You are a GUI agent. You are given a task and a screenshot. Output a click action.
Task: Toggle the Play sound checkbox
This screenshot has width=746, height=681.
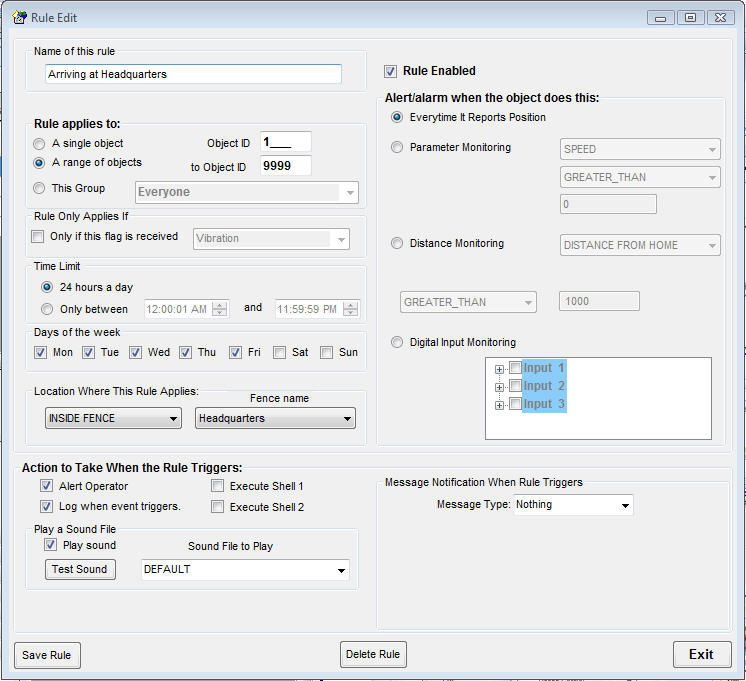[50, 545]
